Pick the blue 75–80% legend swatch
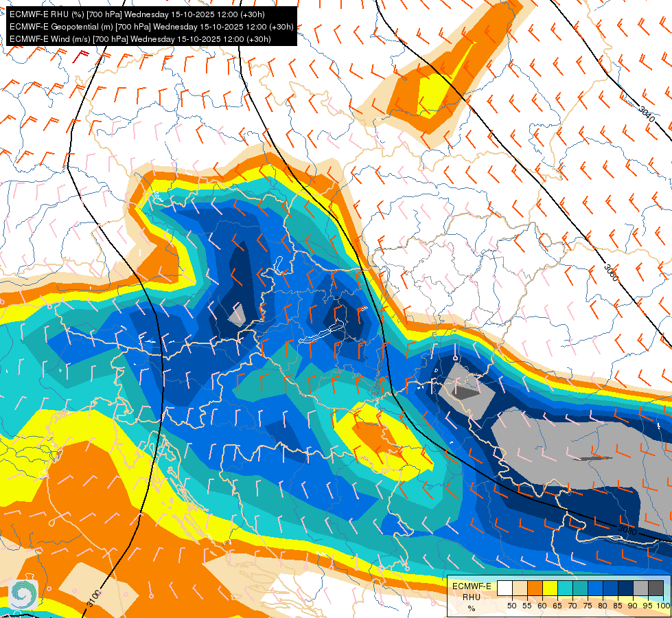The image size is (672, 618). coord(595,588)
